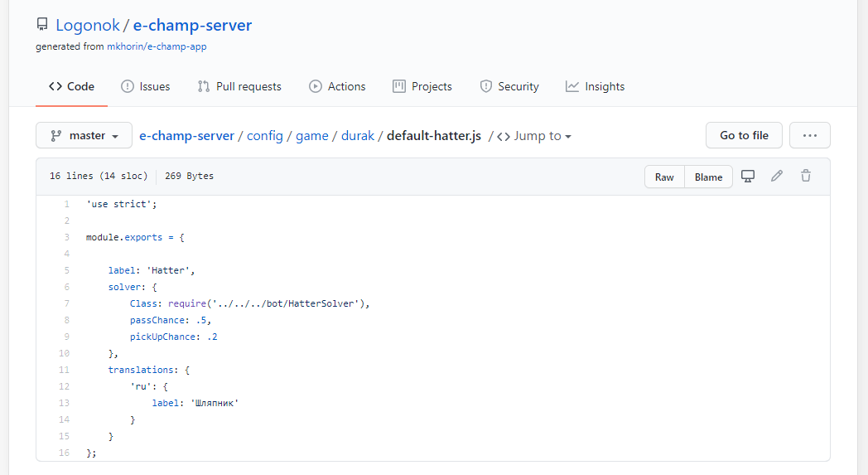The height and width of the screenshot is (475, 868).
Task: Select line number 11
Action: (x=65, y=370)
